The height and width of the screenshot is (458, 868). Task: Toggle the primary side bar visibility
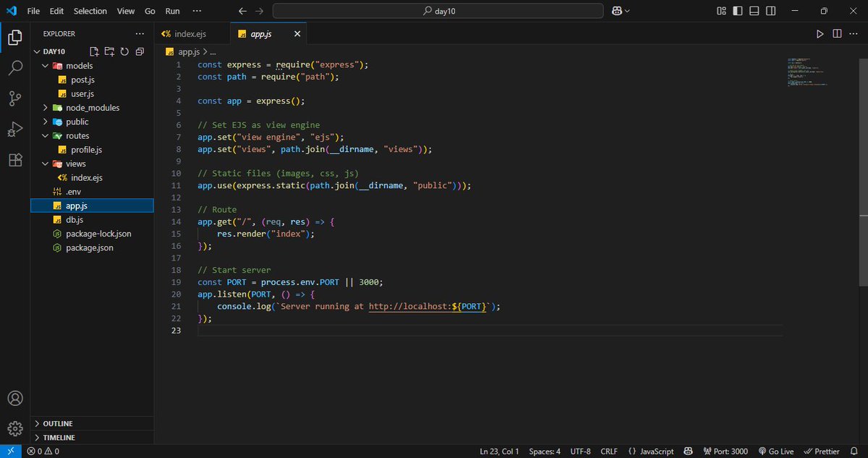738,11
